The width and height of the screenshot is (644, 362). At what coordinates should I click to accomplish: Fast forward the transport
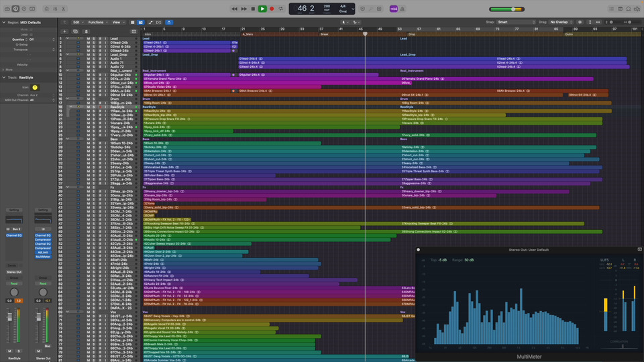point(244,9)
